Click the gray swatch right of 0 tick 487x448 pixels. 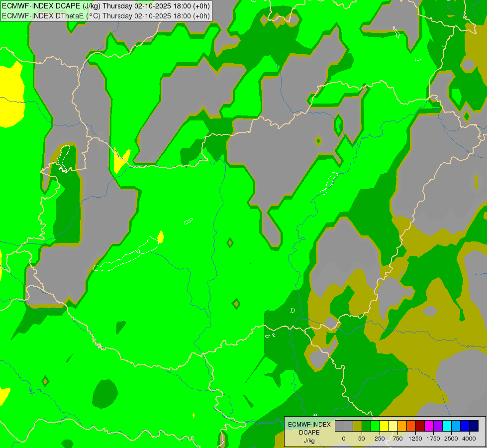(349, 426)
